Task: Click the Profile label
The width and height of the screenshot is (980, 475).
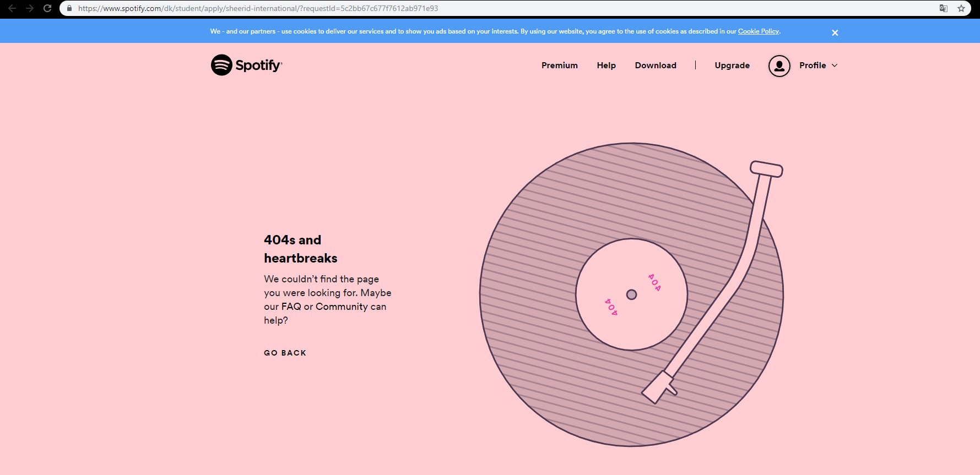Action: click(x=813, y=65)
